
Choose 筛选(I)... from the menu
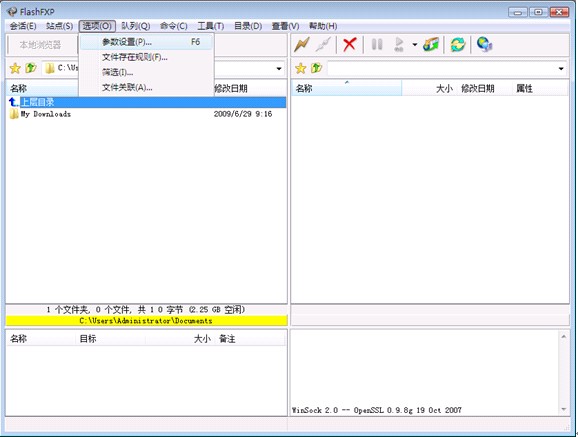point(147,72)
